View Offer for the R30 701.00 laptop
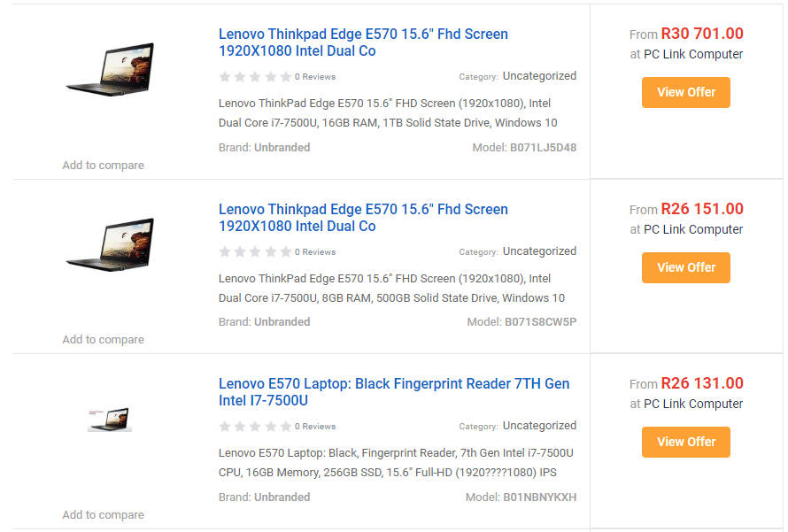This screenshot has height=532, width=788. point(685,92)
